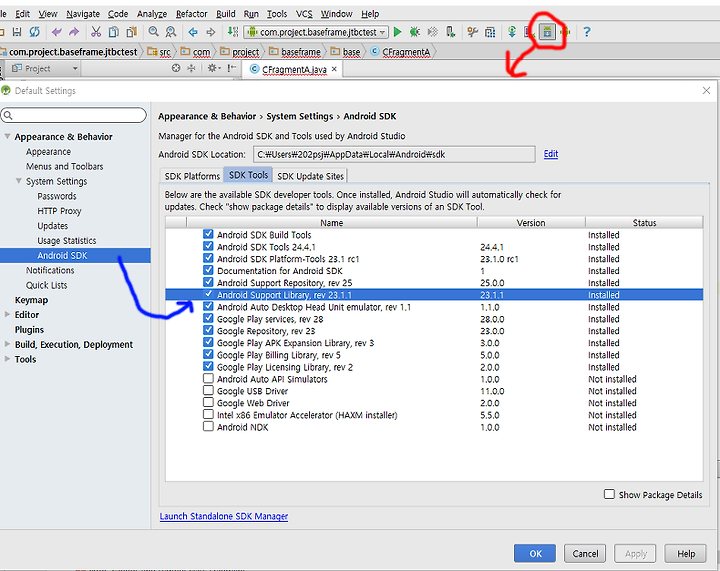Click the Back navigation arrow
Screen dimensions: 720x571
[193, 32]
